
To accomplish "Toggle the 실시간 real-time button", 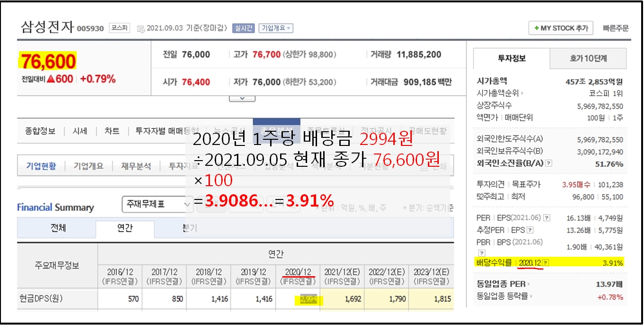I will (x=243, y=28).
